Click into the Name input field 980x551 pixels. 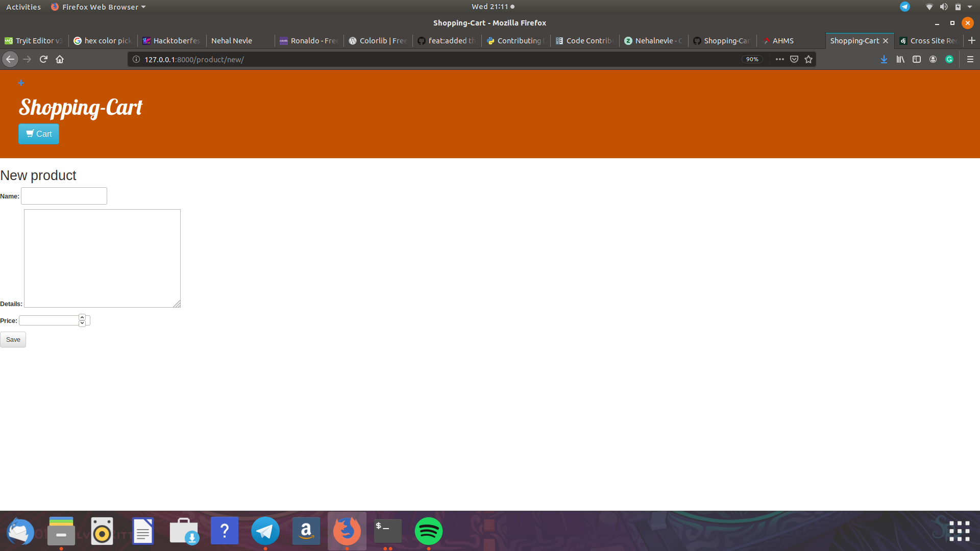click(64, 196)
